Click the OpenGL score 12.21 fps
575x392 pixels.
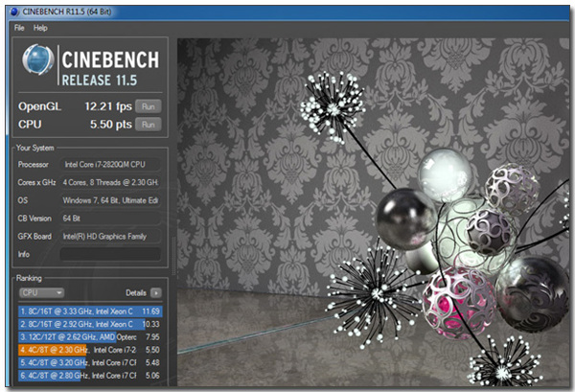point(108,106)
